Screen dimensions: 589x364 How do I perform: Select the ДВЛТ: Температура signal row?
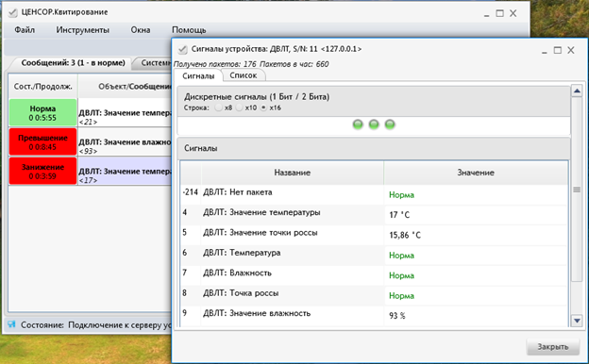click(x=374, y=256)
